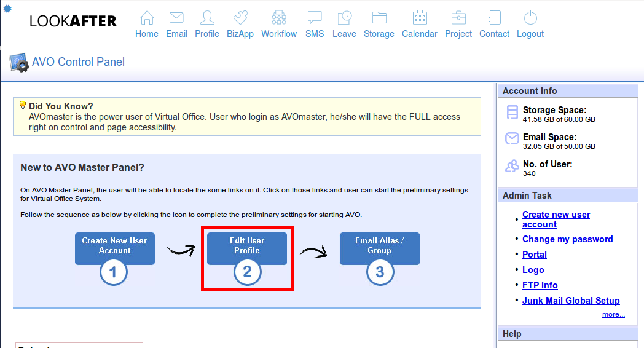Open the Create new user account link
644x348 pixels.
pos(556,219)
